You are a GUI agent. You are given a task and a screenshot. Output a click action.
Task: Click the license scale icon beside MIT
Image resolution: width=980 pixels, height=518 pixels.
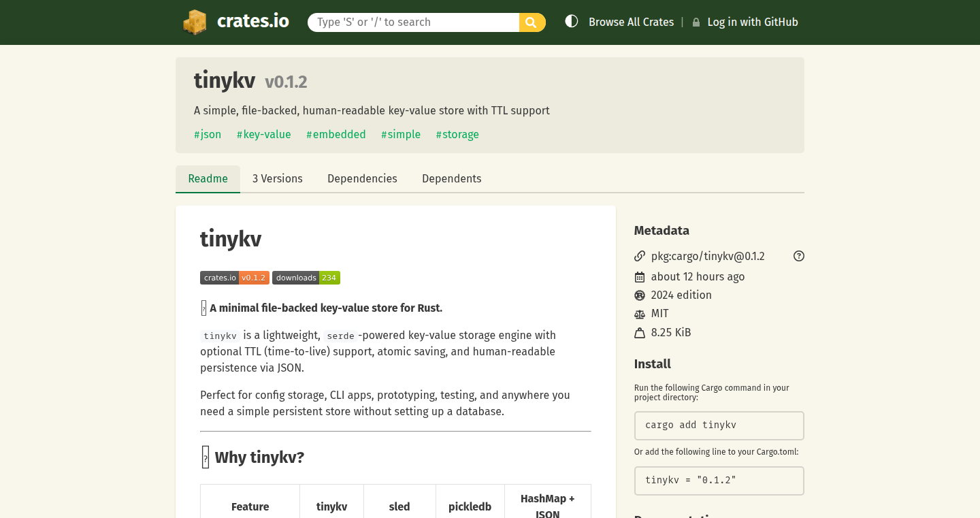(640, 314)
